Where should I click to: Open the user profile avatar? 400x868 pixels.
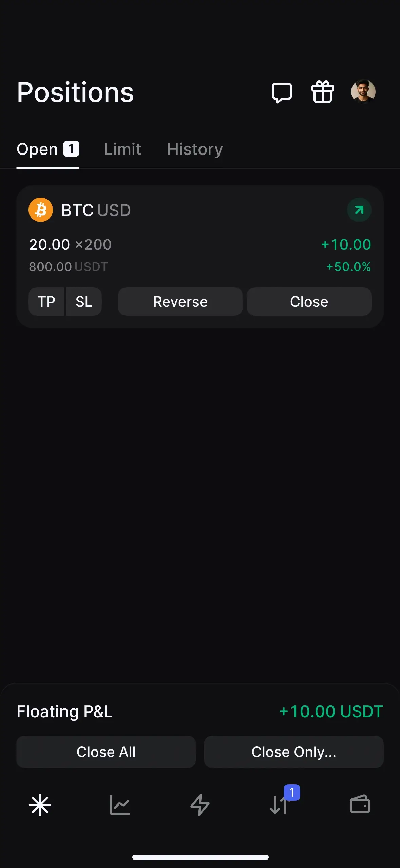(x=363, y=92)
